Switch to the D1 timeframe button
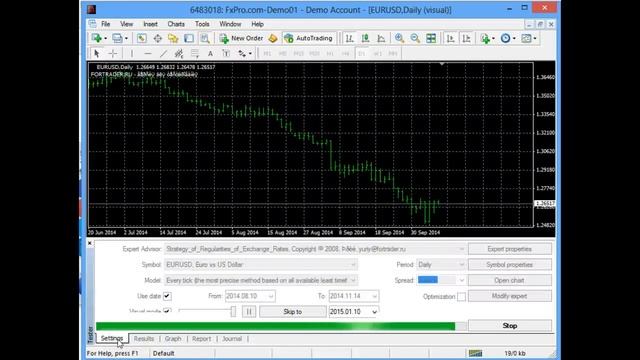 (x=362, y=53)
